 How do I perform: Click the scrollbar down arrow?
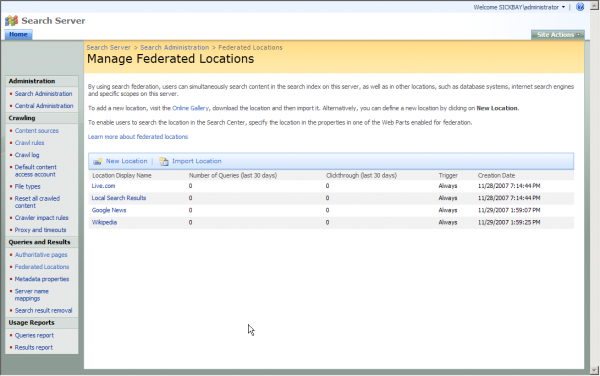tap(595, 370)
